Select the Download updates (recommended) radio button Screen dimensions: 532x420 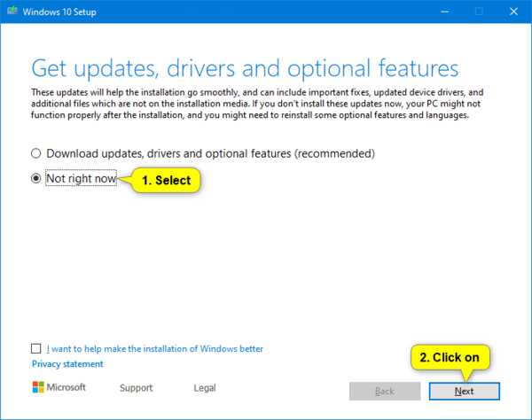point(36,153)
